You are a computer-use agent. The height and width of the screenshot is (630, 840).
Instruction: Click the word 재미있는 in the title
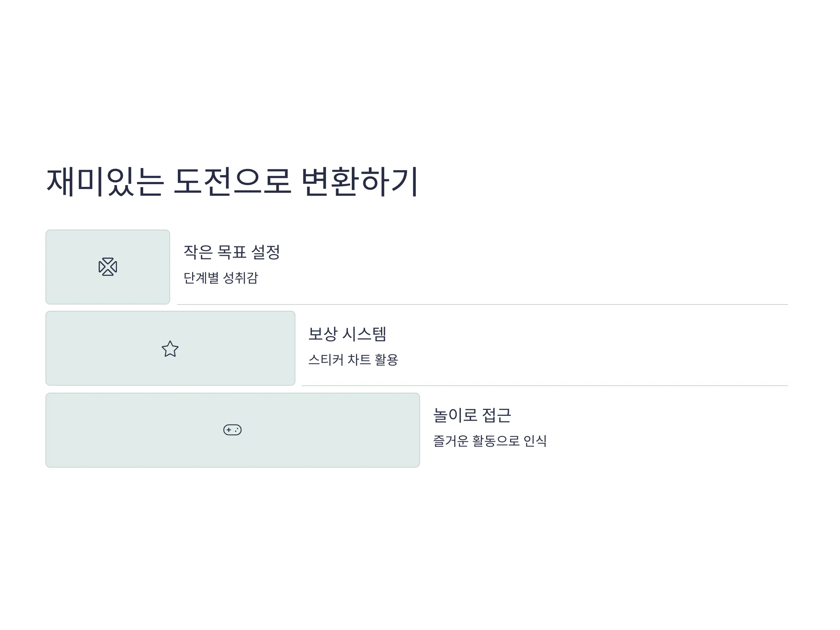[105, 182]
